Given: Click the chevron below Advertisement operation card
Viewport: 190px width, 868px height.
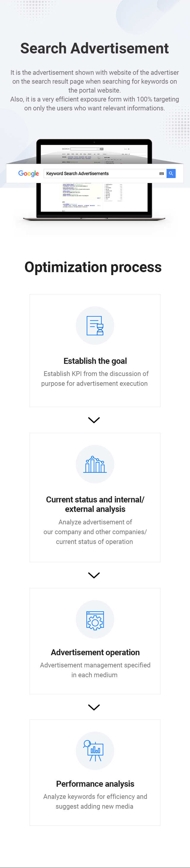Looking at the screenshot, I should pos(94,707).
